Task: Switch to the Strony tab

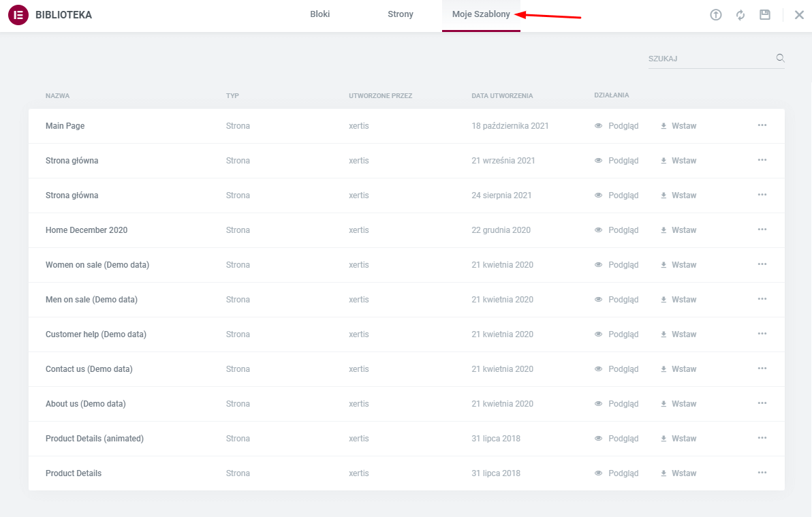Action: tap(401, 15)
